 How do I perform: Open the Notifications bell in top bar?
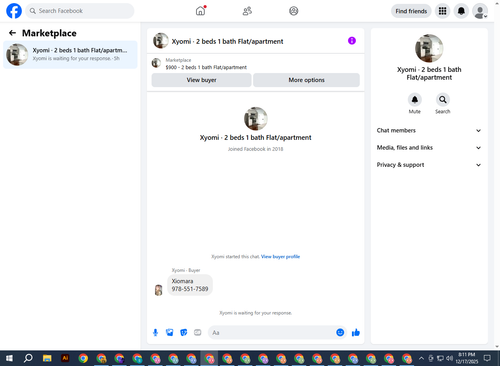461,11
